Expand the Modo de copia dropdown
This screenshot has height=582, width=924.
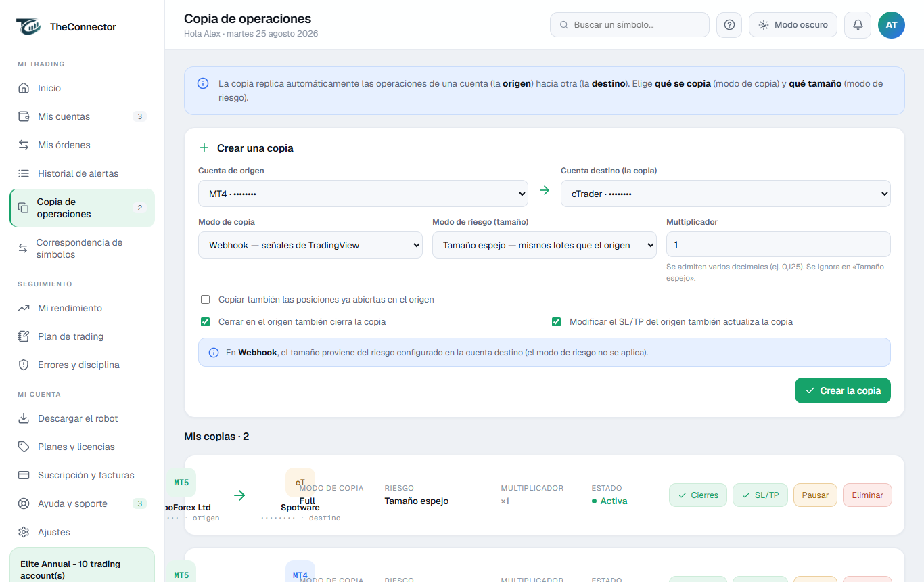click(310, 245)
